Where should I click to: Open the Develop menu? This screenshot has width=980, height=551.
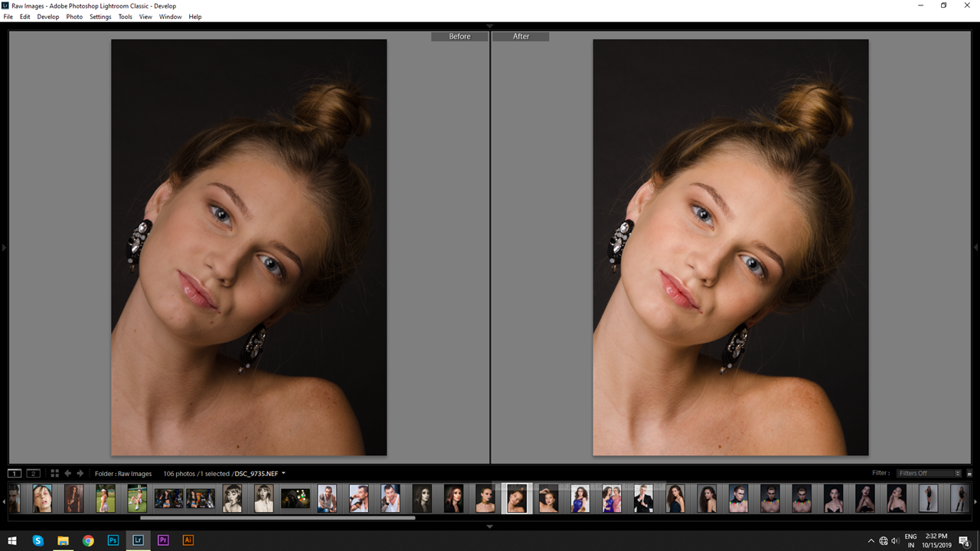pyautogui.click(x=48, y=17)
